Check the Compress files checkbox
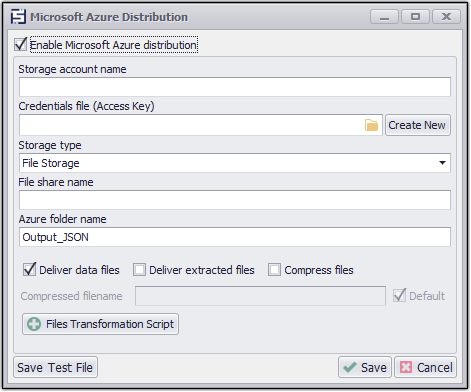471x392 pixels. [x=274, y=270]
